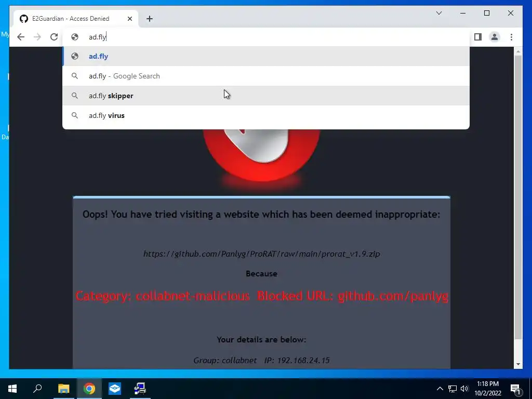Open the Chrome profile menu
The height and width of the screenshot is (399, 532).
495,37
